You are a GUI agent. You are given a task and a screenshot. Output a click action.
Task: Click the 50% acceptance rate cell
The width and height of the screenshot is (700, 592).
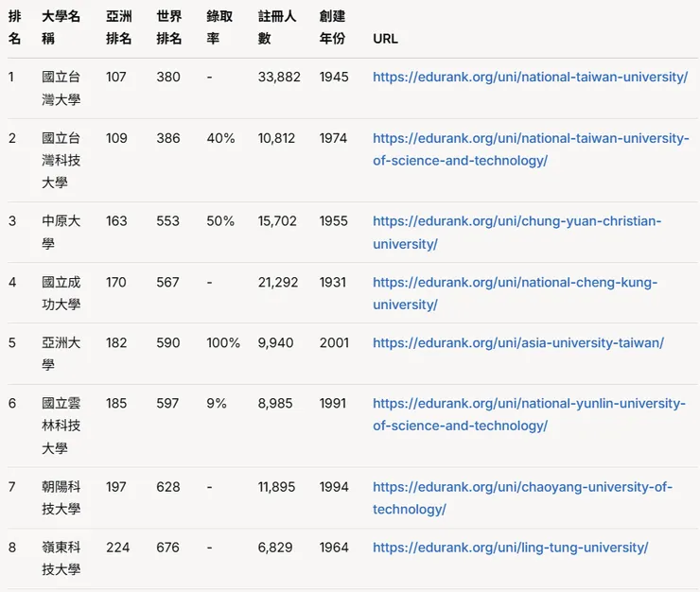220,221
